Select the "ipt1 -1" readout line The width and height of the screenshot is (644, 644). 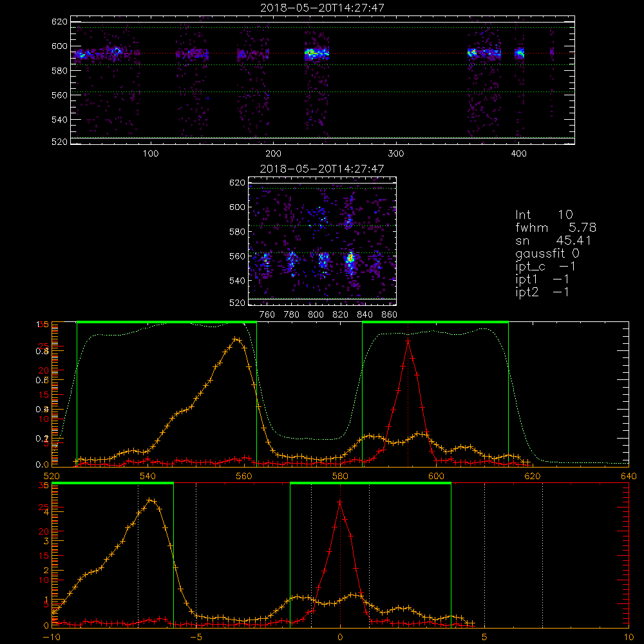pos(542,279)
